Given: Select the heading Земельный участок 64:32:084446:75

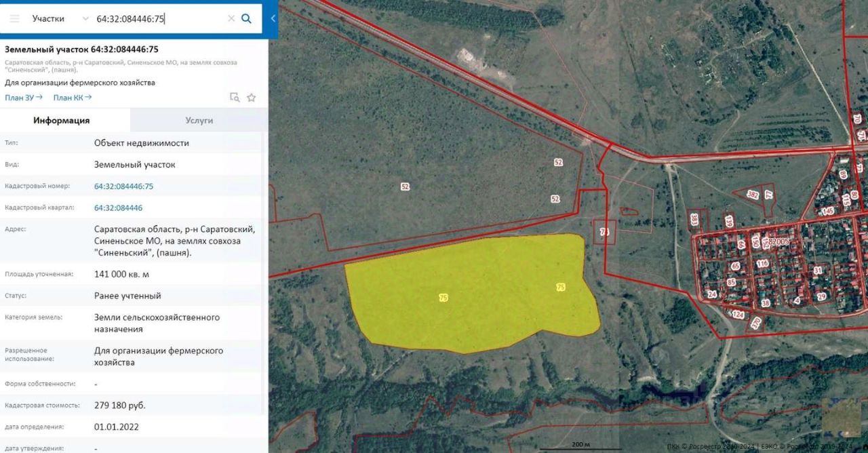Looking at the screenshot, I should coord(82,49).
